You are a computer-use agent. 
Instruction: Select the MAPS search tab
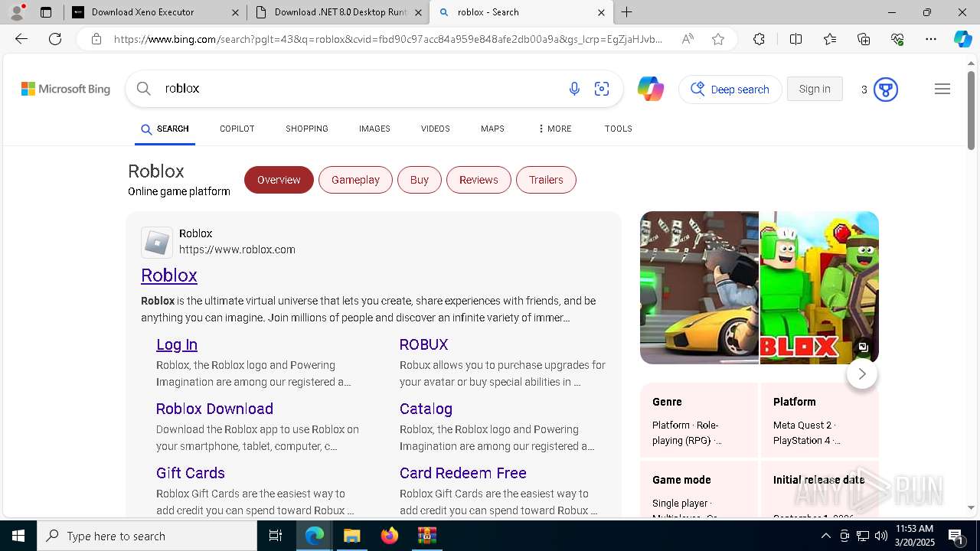(x=492, y=129)
